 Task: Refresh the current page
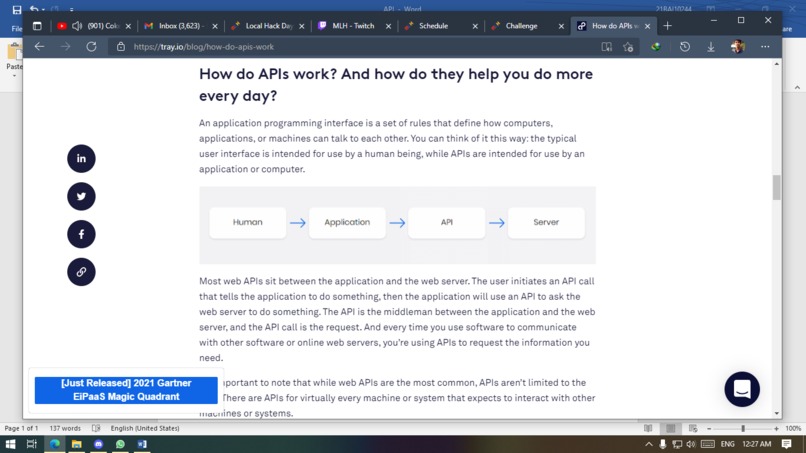(x=91, y=47)
